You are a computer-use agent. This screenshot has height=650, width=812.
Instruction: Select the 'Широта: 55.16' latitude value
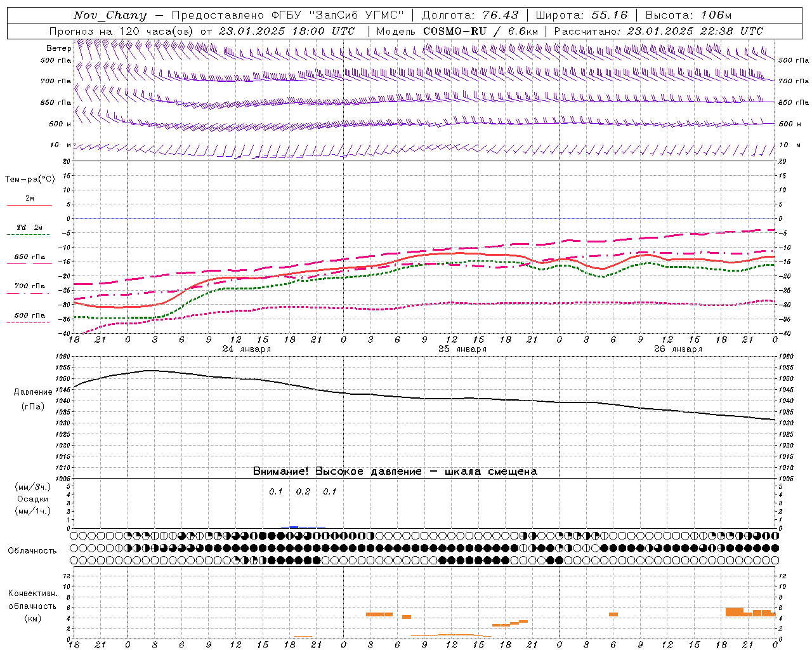pyautogui.click(x=582, y=15)
